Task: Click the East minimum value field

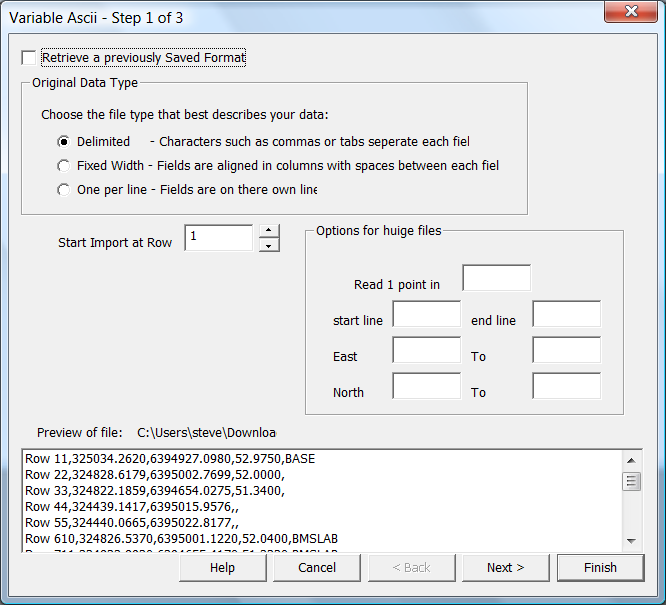Action: click(426, 350)
